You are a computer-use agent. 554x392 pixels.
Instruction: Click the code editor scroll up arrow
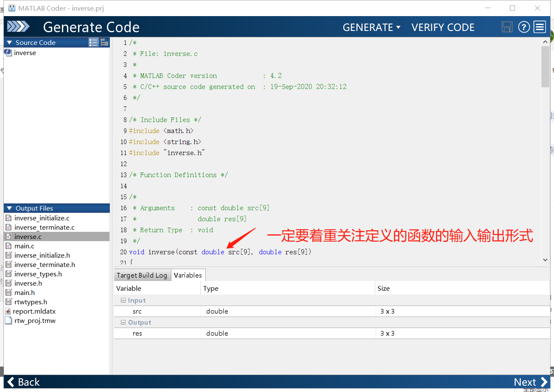click(x=545, y=42)
